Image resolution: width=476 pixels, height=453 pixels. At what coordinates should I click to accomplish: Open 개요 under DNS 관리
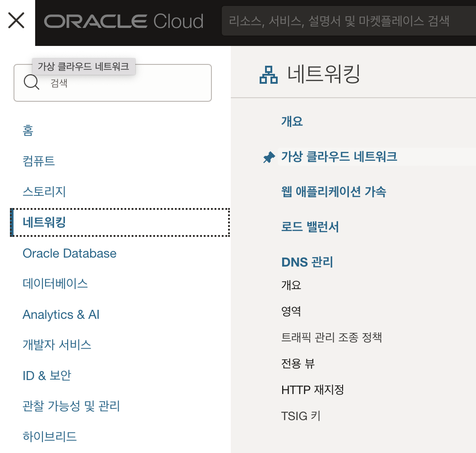(291, 285)
